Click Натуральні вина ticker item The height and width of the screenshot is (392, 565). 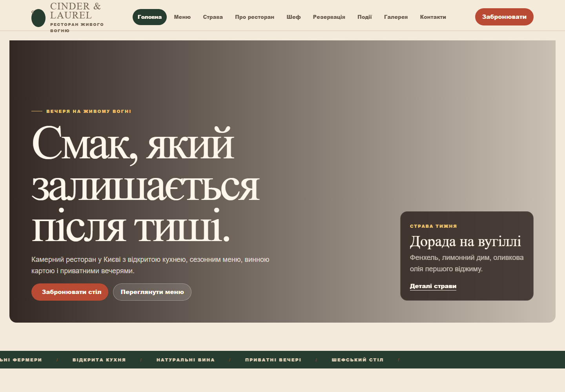pos(186,360)
